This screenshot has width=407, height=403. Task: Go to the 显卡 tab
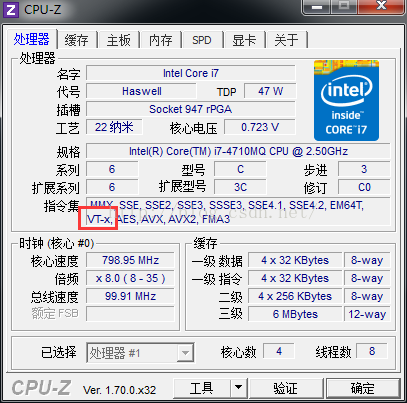[x=244, y=40]
